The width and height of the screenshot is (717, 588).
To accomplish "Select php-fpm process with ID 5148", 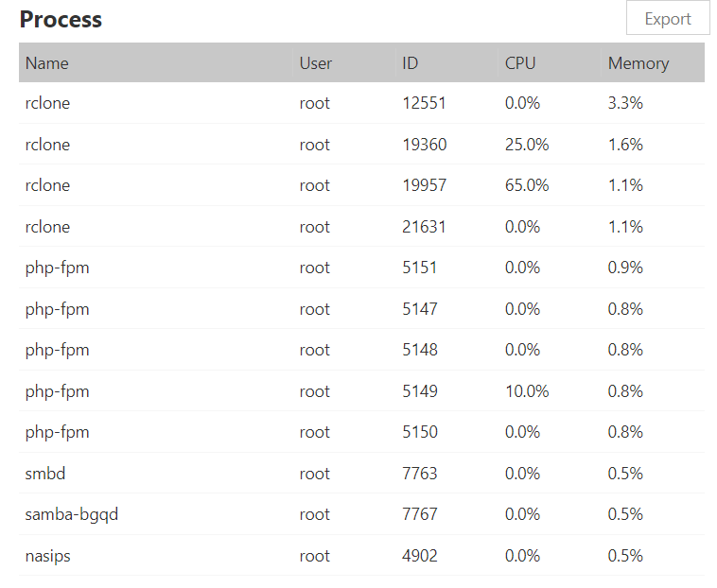I will pos(57,350).
